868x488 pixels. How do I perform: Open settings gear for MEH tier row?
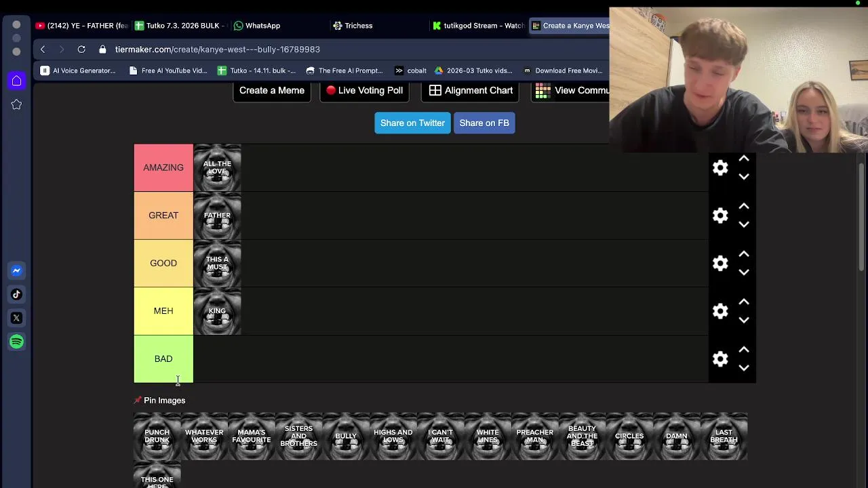coord(720,311)
